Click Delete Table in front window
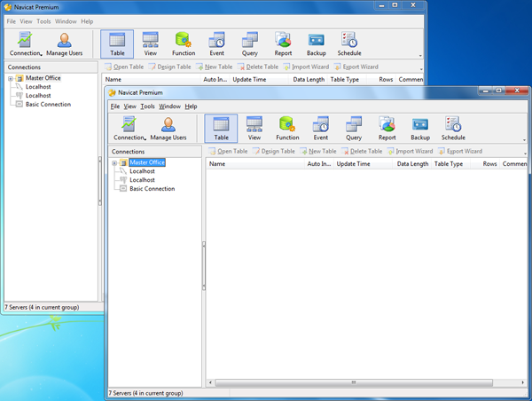 click(x=362, y=151)
